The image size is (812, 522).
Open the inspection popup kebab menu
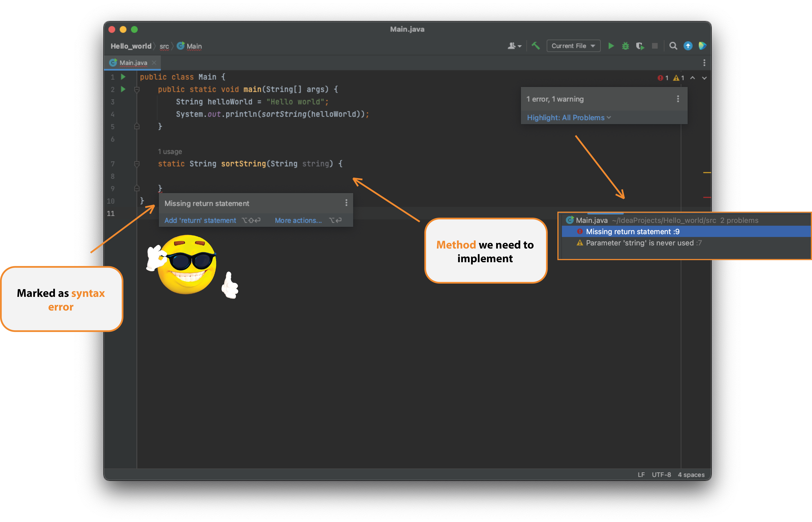click(678, 99)
